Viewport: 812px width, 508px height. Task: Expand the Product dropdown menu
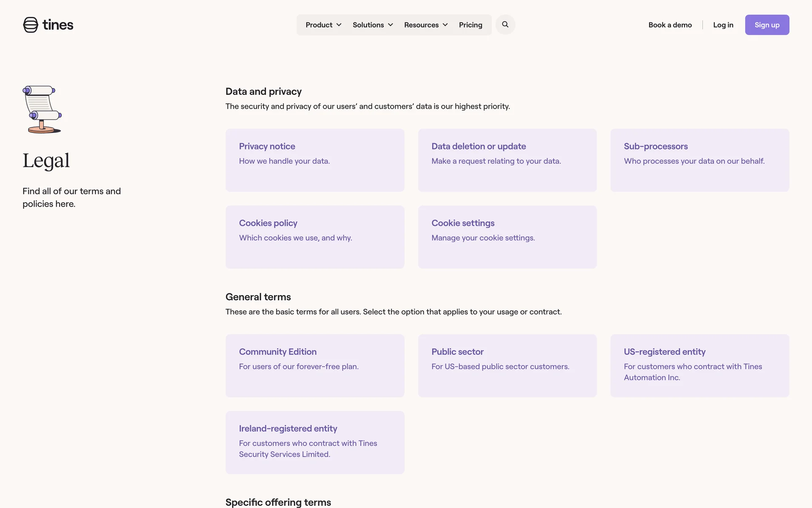[x=324, y=25]
